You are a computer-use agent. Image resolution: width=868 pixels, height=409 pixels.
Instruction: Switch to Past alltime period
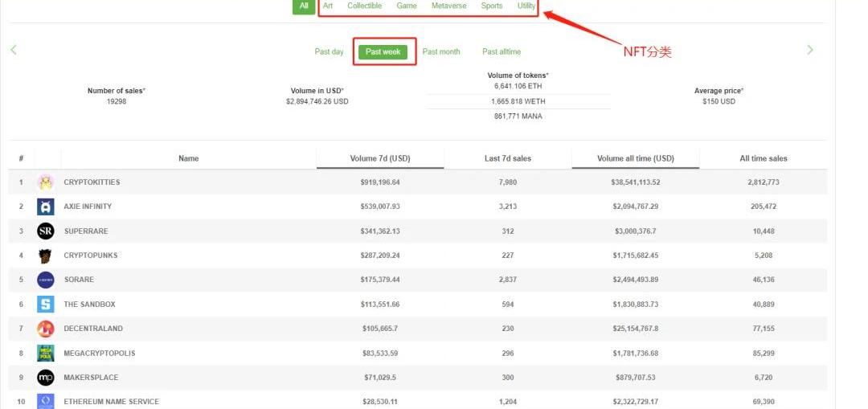502,51
